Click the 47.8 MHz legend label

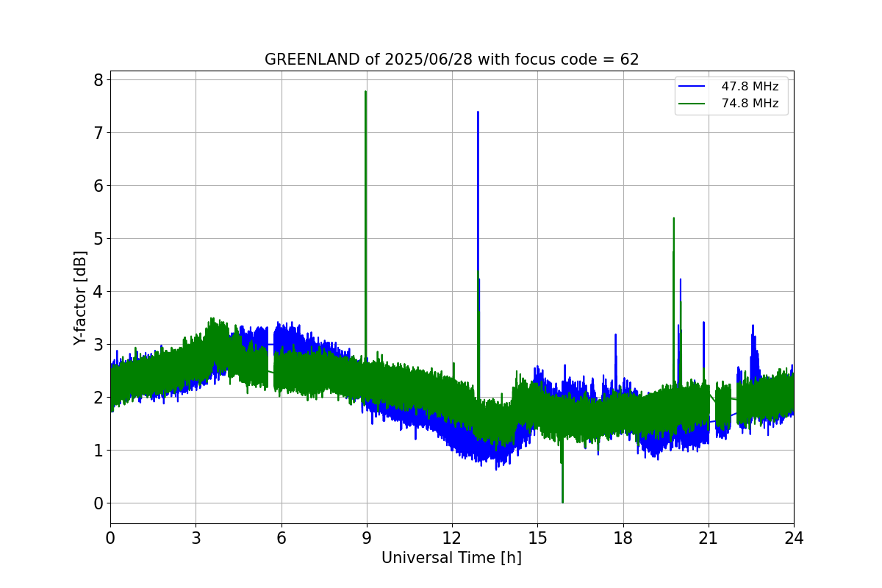pyautogui.click(x=750, y=87)
